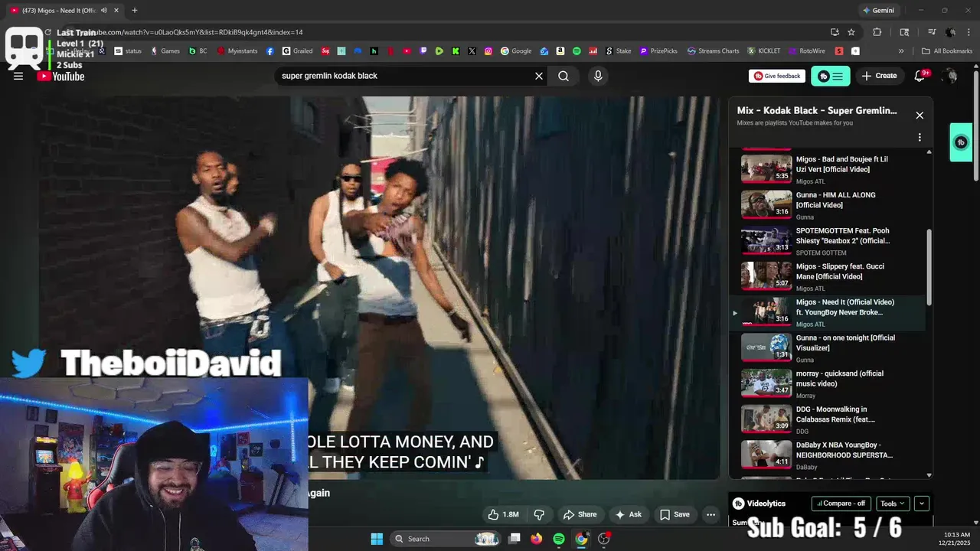980x551 pixels.
Task: Switch to Chrome in the taskbar
Action: pos(581,539)
